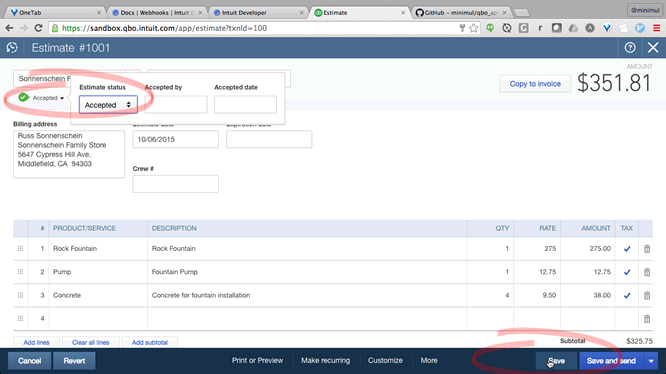The width and height of the screenshot is (666, 374).
Task: Click the Add subtotal button
Action: tap(150, 342)
